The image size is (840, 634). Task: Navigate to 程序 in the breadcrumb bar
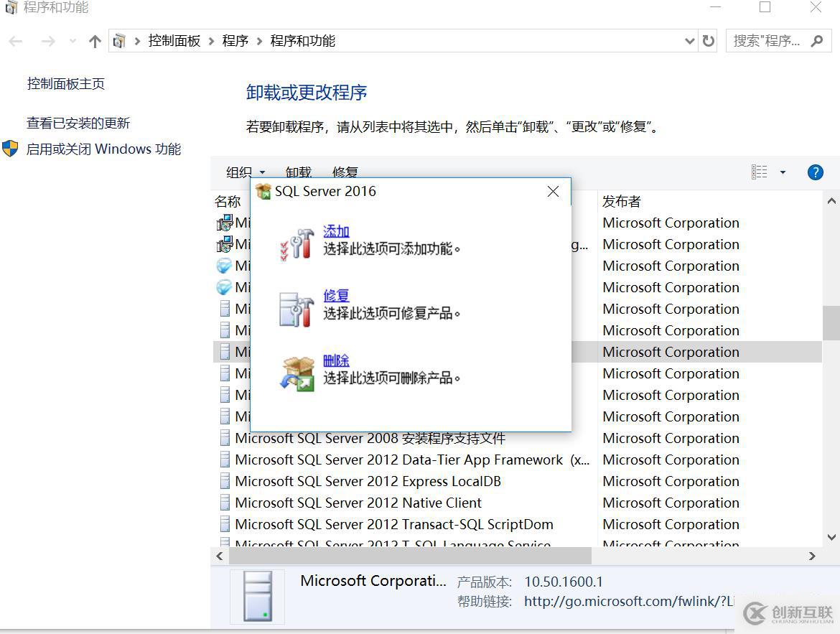pyautogui.click(x=235, y=41)
